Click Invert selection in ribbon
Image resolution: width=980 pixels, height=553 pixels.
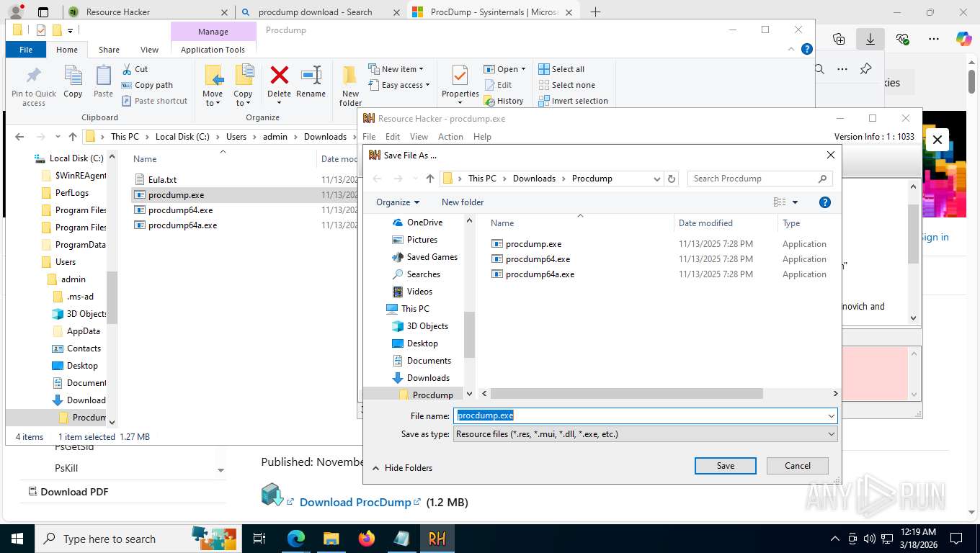point(573,101)
